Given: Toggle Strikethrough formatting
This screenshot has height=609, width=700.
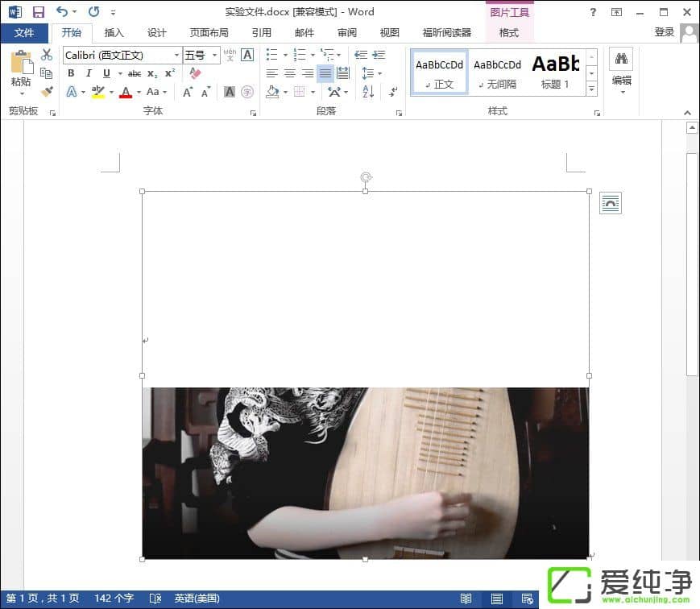Looking at the screenshot, I should 134,73.
